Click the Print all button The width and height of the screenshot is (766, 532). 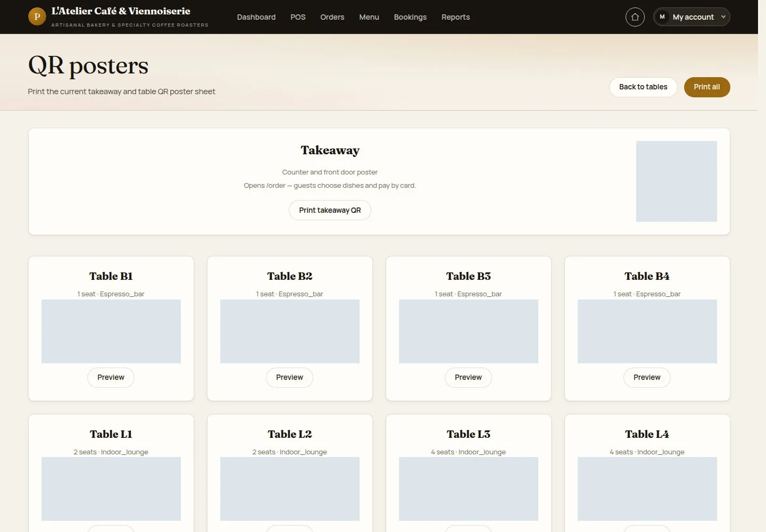coord(707,87)
